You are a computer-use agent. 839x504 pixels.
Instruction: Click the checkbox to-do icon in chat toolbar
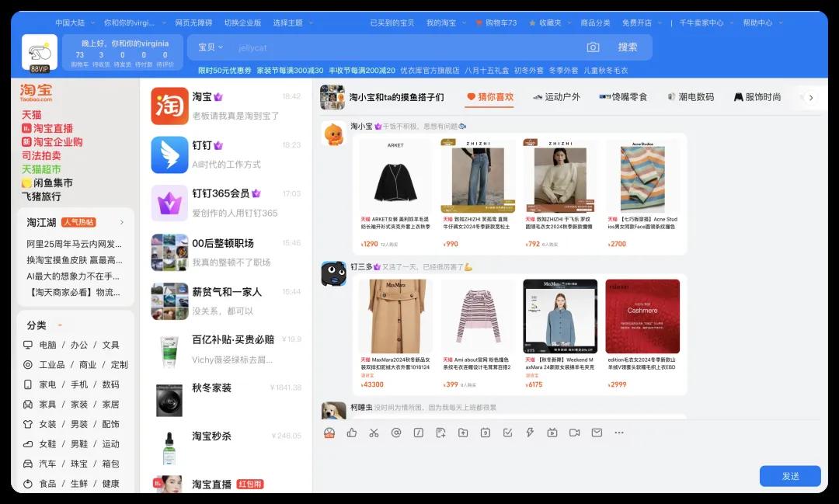(508, 433)
